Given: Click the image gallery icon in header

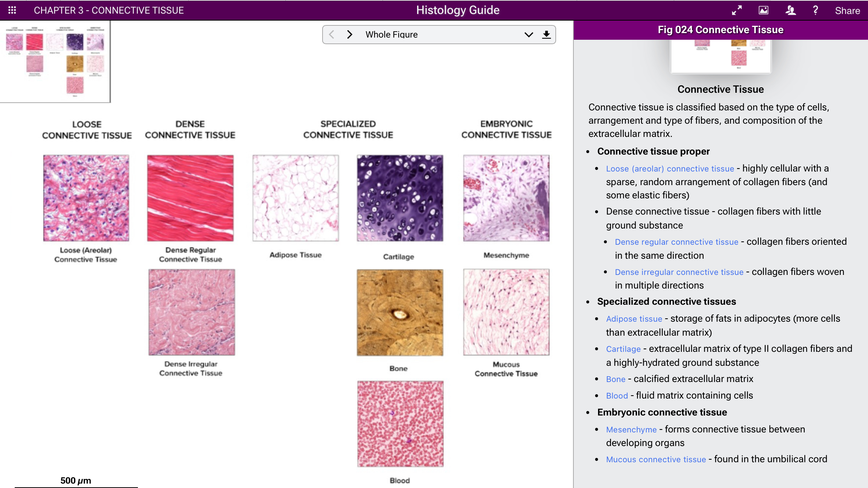Looking at the screenshot, I should click(x=764, y=10).
